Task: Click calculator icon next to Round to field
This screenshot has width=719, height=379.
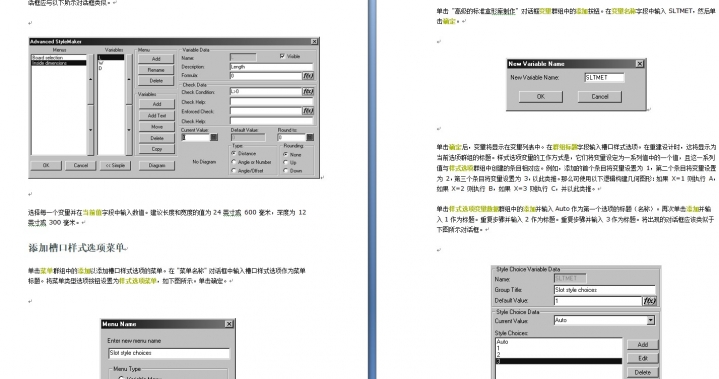Action: tap(310, 137)
